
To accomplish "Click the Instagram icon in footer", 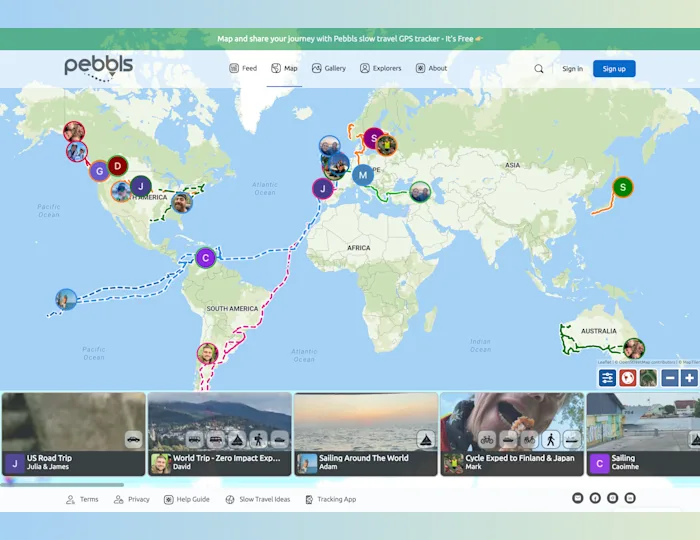I will coord(612,498).
